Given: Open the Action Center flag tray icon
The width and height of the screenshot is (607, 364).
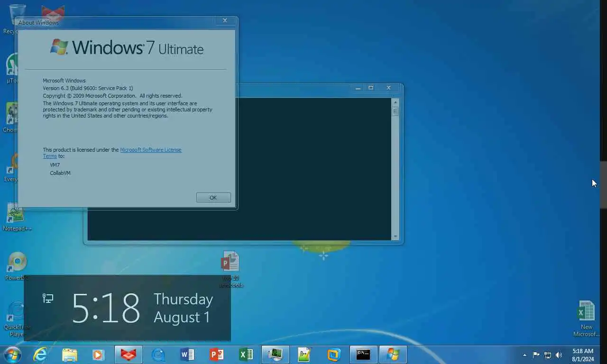Looking at the screenshot, I should [536, 355].
